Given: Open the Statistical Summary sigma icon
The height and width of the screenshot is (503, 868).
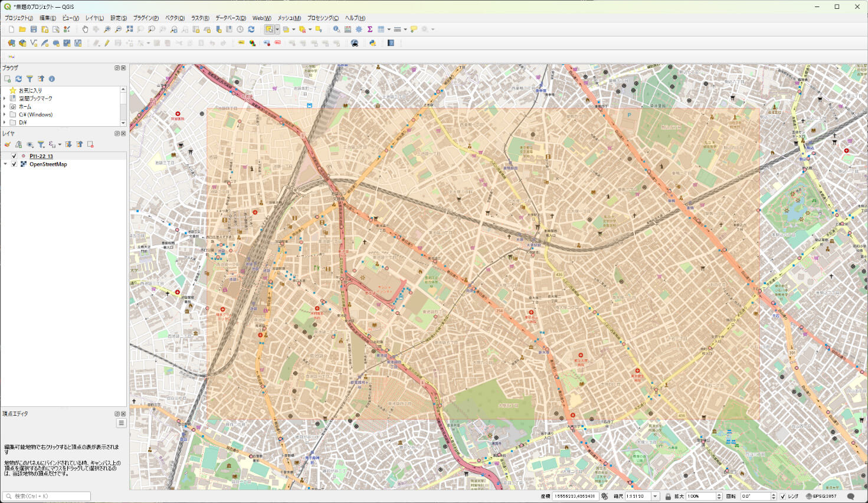Looking at the screenshot, I should click(x=370, y=29).
